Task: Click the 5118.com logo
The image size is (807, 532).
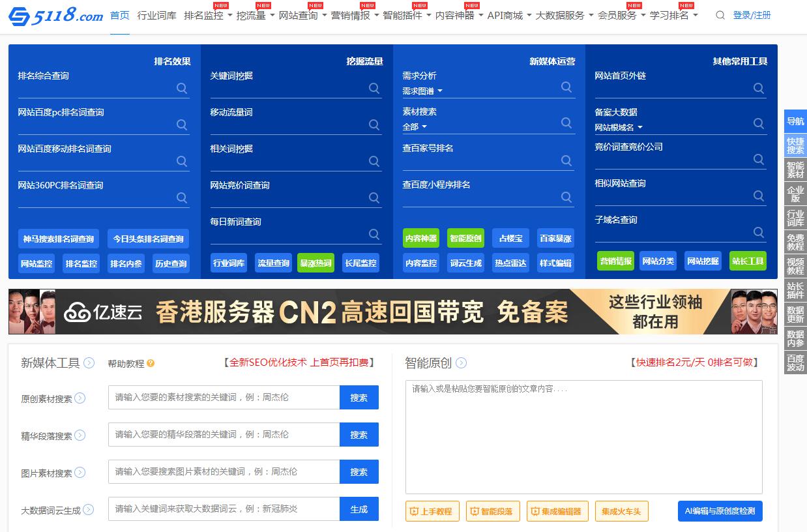Action: click(x=55, y=16)
